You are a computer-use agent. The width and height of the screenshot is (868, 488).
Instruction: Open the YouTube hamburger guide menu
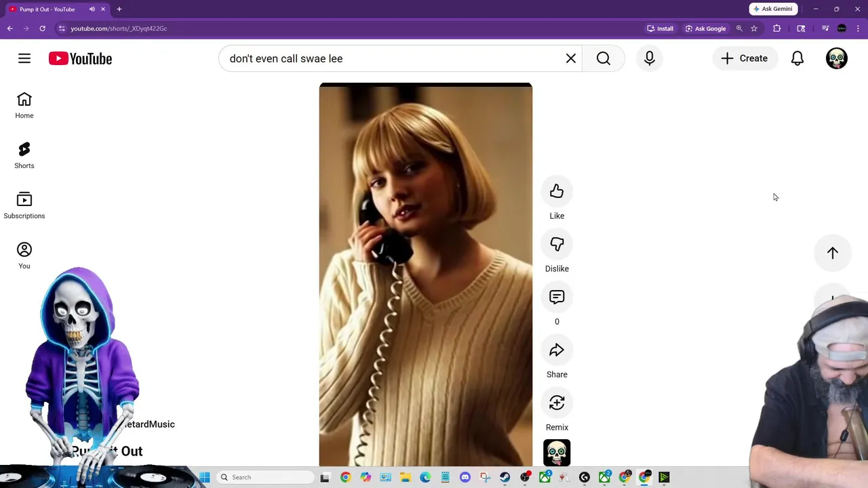(24, 58)
